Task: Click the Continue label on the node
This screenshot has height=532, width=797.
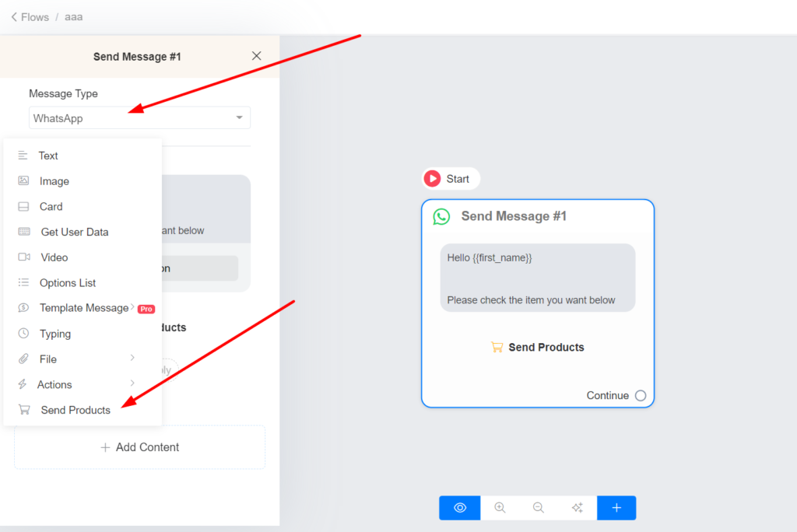Action: (x=607, y=395)
